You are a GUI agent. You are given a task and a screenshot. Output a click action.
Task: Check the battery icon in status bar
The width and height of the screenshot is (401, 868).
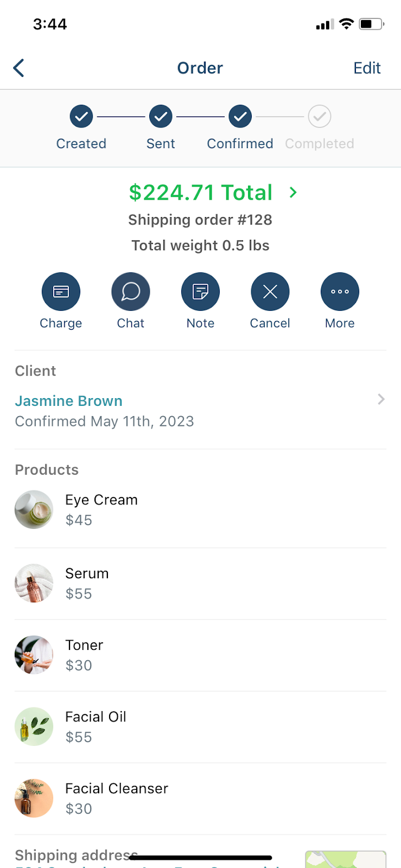point(372,24)
